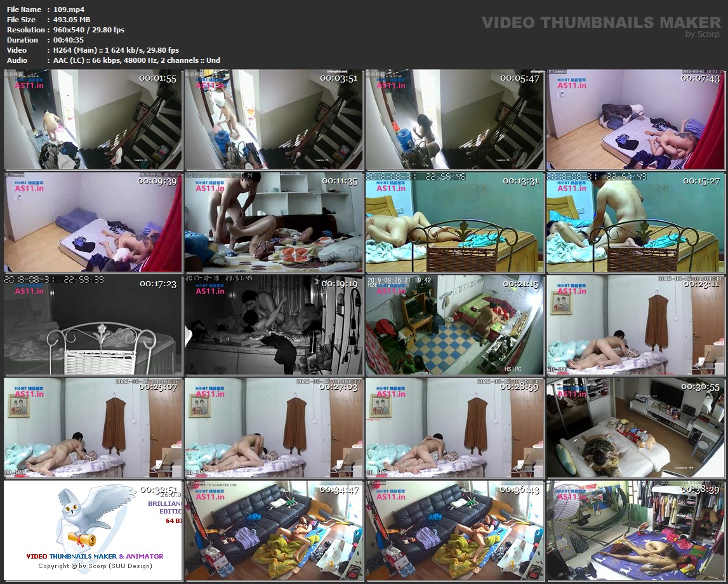The image size is (728, 584).
Task: Click the owl logo thumbnail stamped 00:32:51
Action: 93,531
